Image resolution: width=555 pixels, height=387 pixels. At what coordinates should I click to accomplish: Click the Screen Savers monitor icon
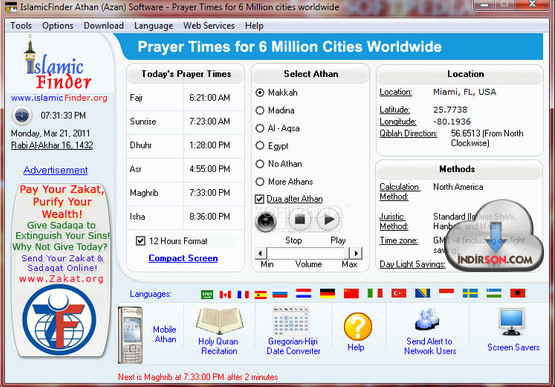[511, 321]
